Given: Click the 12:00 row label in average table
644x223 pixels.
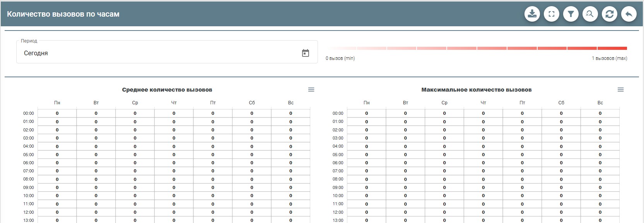Looking at the screenshot, I should coord(29,212).
